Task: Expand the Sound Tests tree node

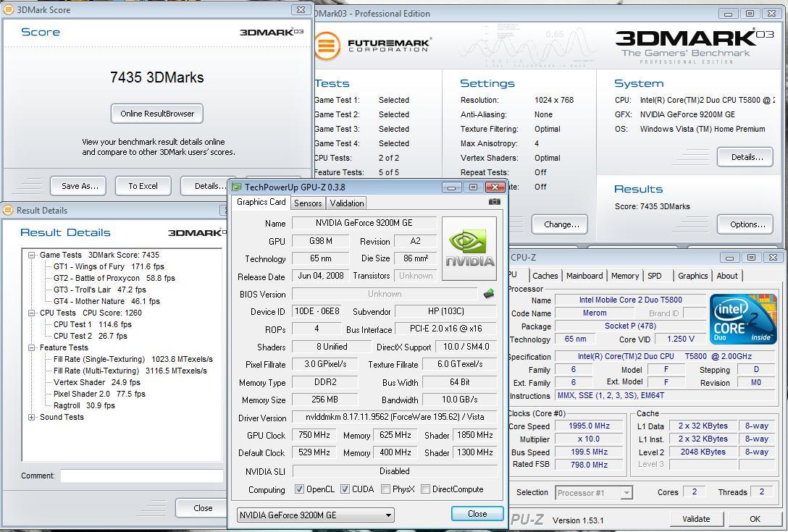Action: click(32, 417)
